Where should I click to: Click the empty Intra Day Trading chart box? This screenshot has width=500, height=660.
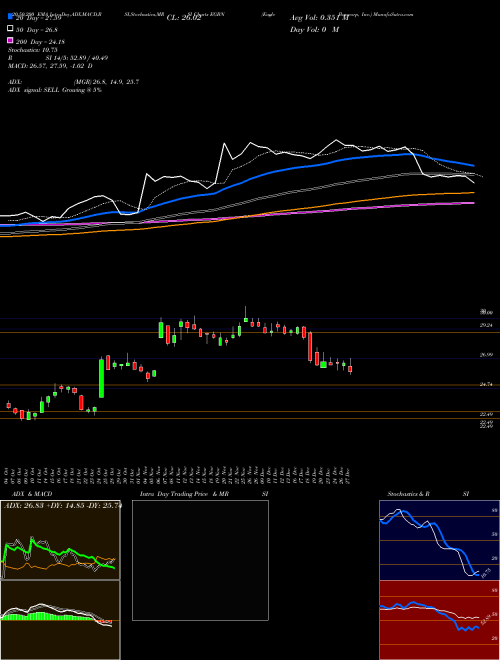(200, 560)
